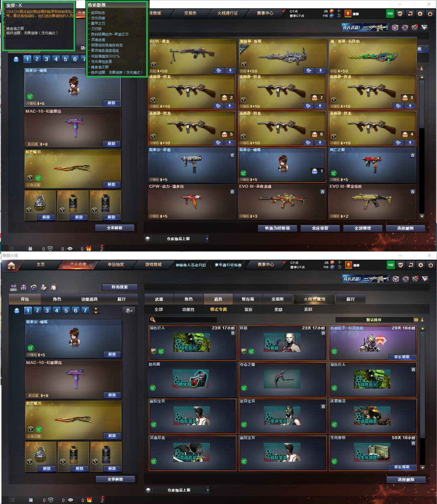The height and width of the screenshot is (504, 437).
Task: Open the settings gear in the lower window
Action: pos(421,265)
